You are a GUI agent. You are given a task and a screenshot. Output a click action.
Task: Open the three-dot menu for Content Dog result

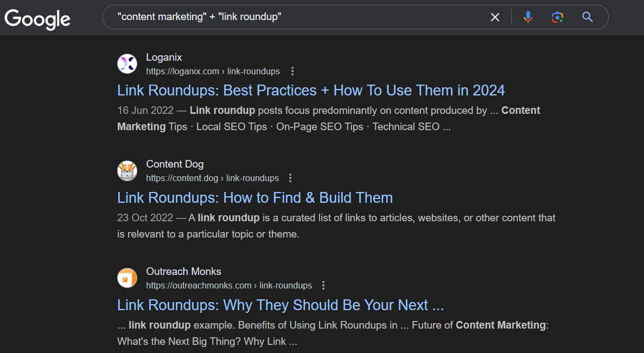290,178
